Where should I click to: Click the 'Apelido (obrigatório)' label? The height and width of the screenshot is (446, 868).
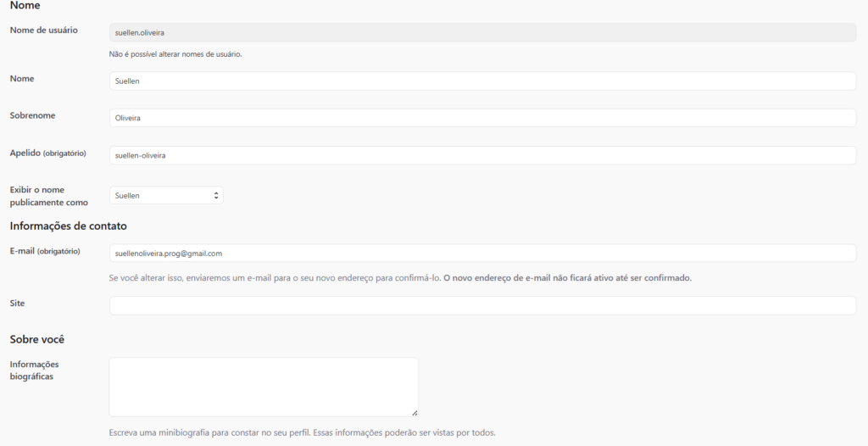[x=47, y=153]
